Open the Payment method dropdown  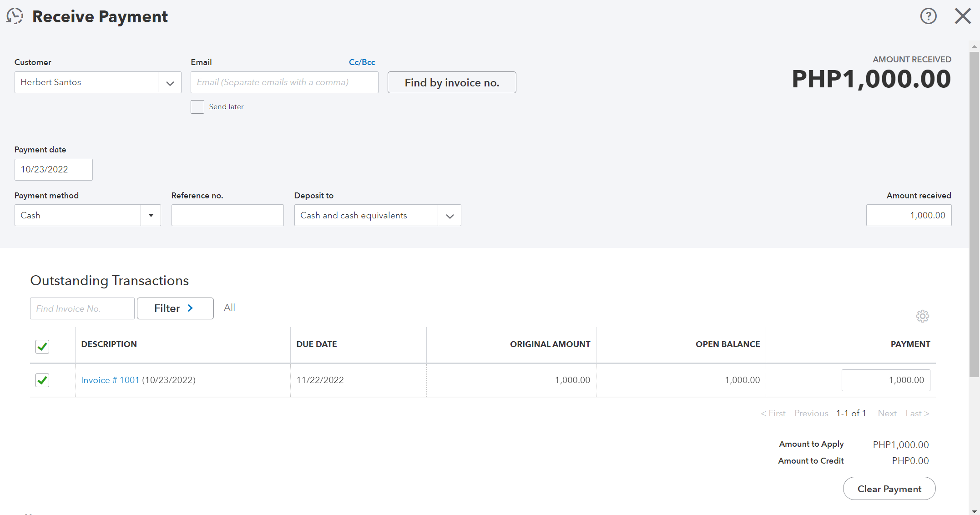click(151, 216)
